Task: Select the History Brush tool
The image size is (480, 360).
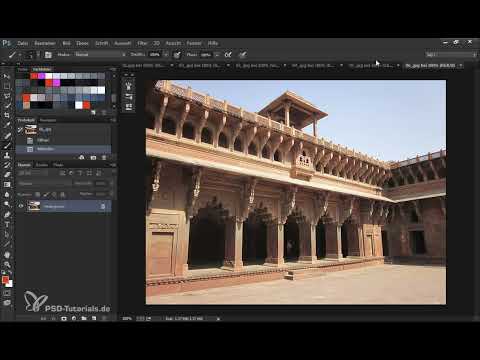Action: coord(7,165)
